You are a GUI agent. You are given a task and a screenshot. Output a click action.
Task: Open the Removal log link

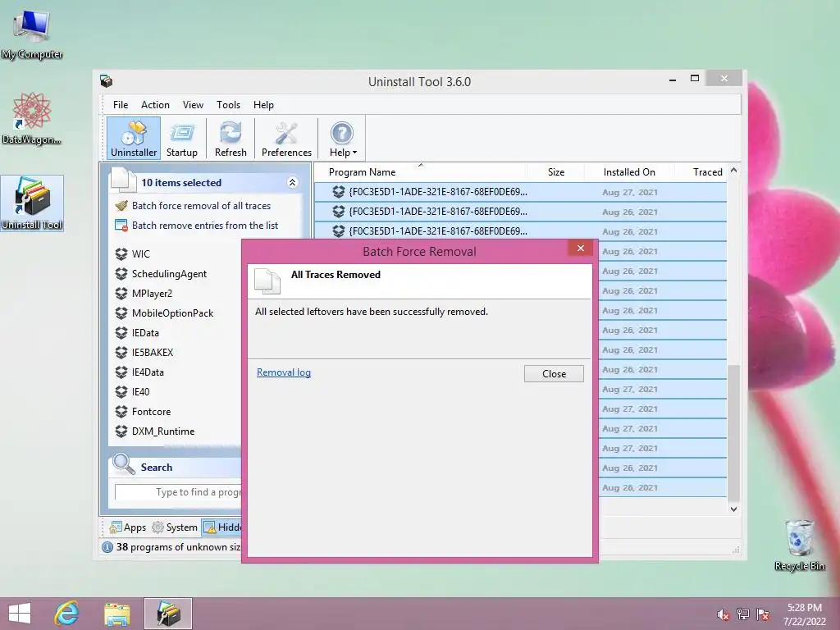coord(283,372)
